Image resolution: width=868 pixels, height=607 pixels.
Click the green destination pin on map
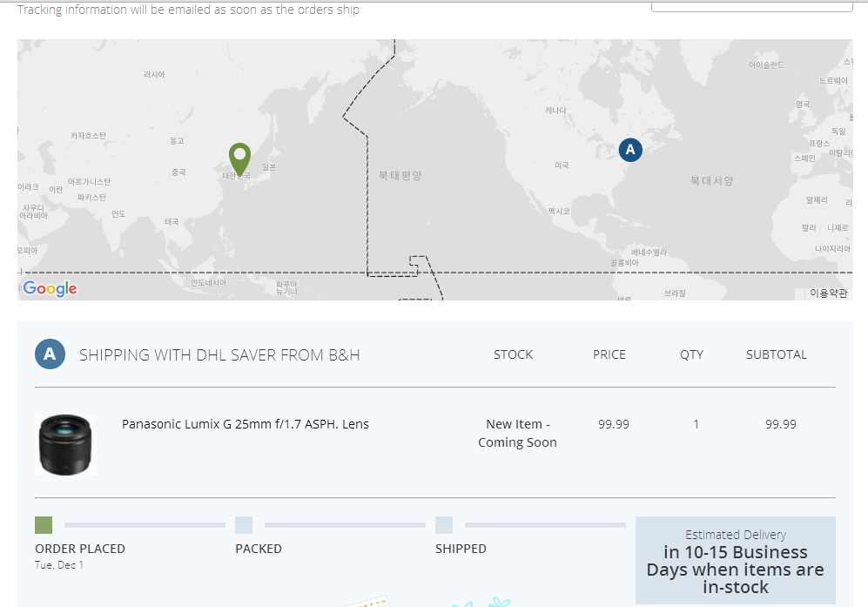pyautogui.click(x=239, y=159)
